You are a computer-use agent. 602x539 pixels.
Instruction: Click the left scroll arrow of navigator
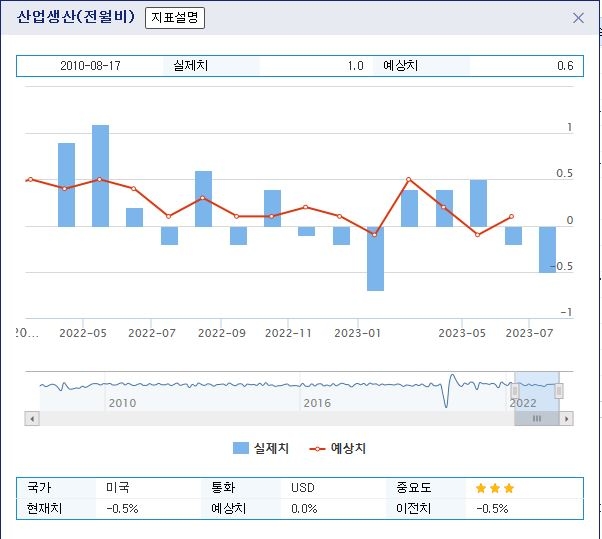coord(32,418)
